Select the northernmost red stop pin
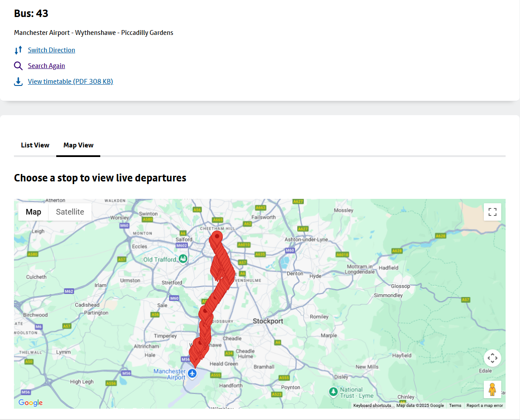The height and width of the screenshot is (420, 520). (x=217, y=238)
